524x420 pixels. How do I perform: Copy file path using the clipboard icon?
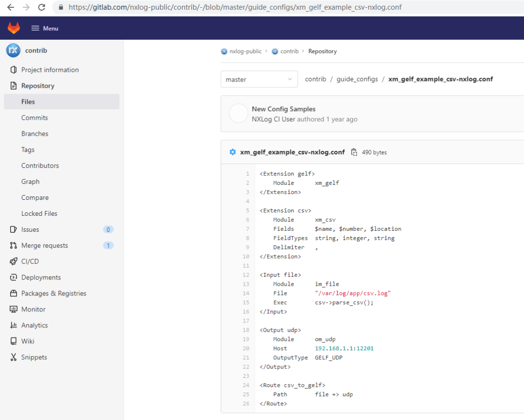354,152
